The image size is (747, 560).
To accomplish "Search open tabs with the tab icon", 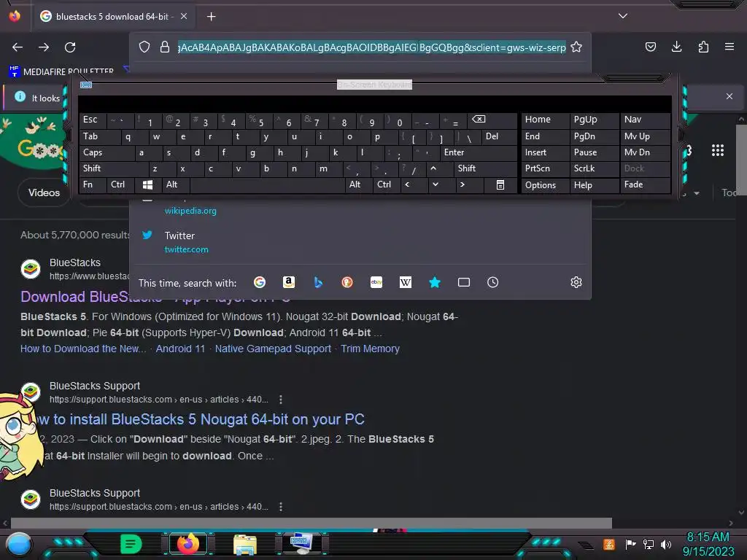I will (x=463, y=282).
